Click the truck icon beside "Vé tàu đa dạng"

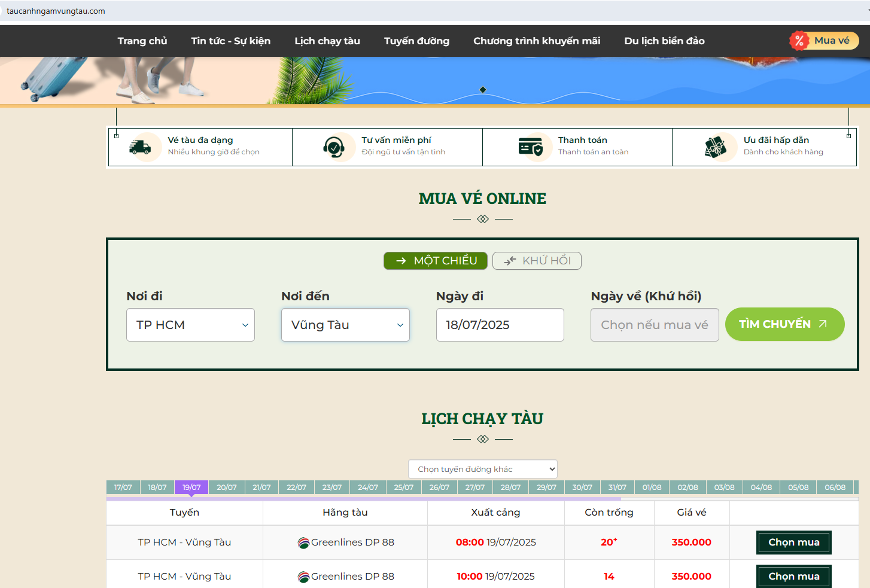(x=142, y=147)
